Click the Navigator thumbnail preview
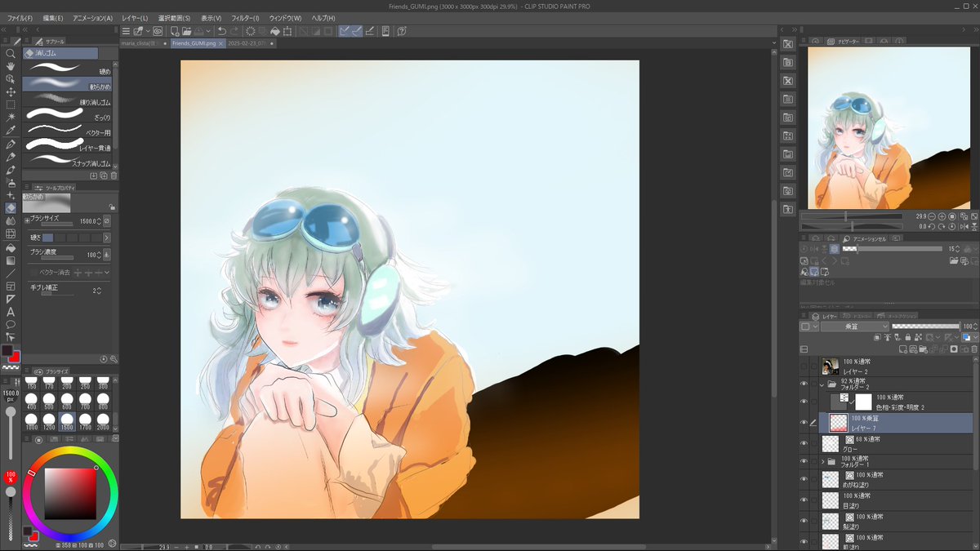 (889, 128)
